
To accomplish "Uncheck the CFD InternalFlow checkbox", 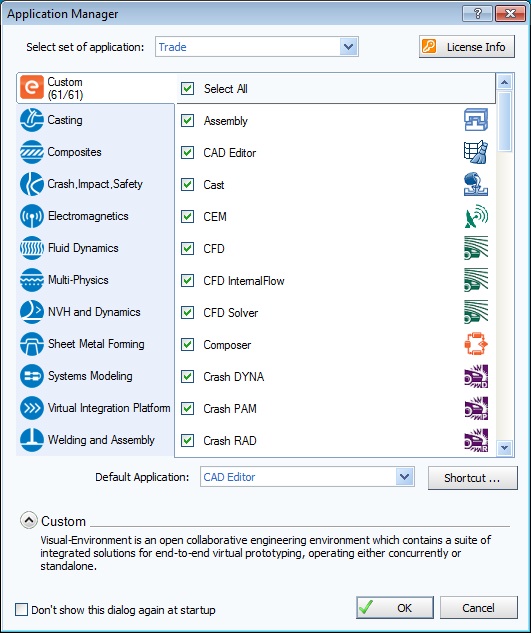I will click(187, 280).
